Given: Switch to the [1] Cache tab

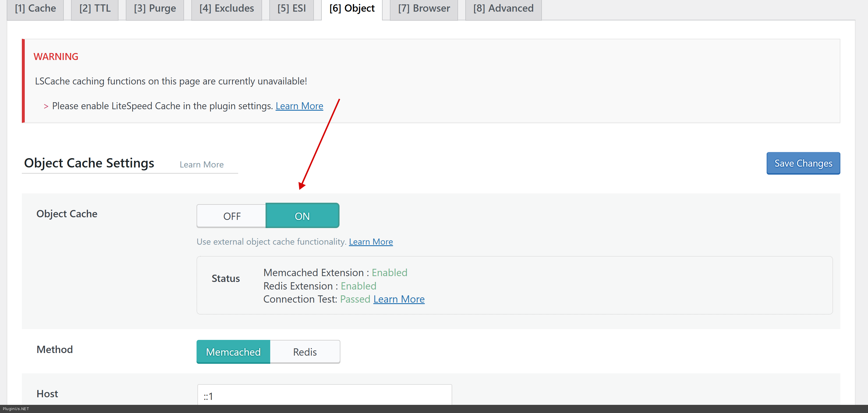Looking at the screenshot, I should pyautogui.click(x=36, y=8).
